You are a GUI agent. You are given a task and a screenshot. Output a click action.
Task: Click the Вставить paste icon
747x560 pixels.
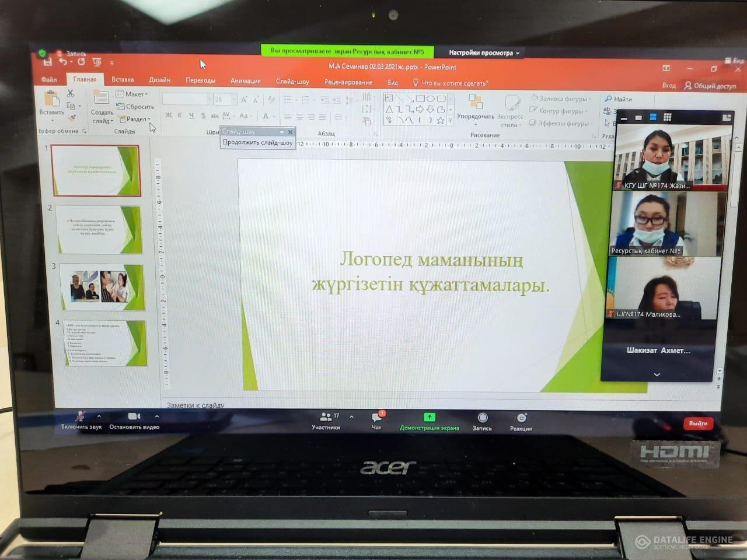[52, 100]
